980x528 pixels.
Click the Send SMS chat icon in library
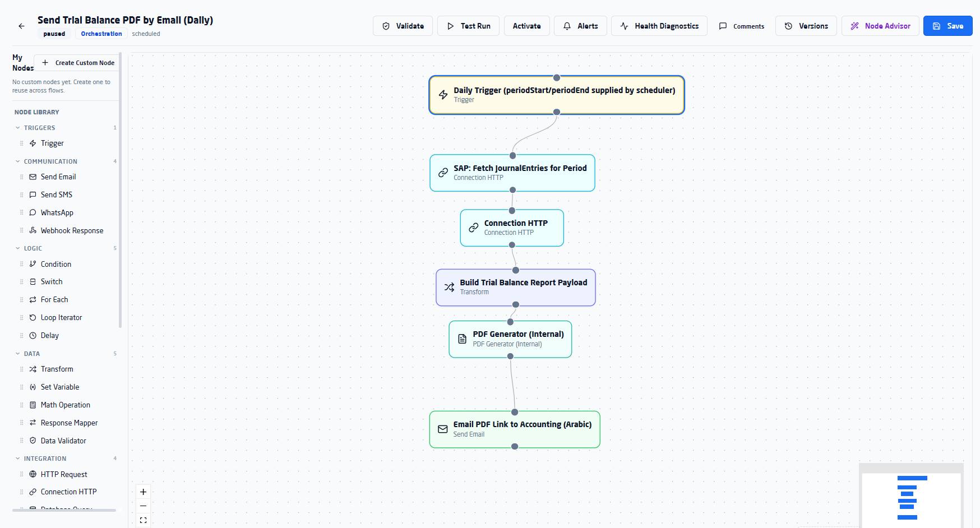coord(33,195)
